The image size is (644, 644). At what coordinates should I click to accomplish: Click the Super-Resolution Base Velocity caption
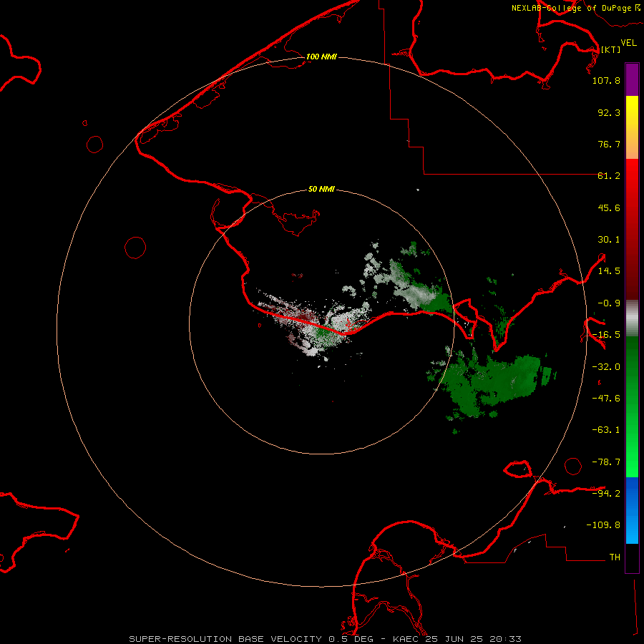[x=326, y=639]
